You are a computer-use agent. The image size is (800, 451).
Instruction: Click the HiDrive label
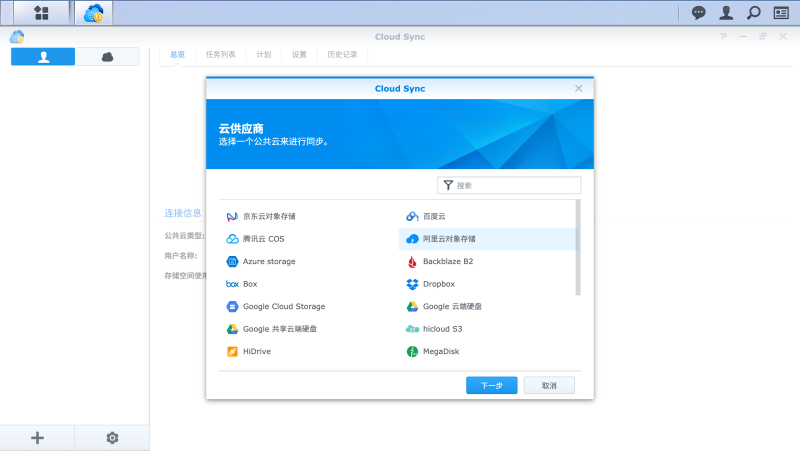point(257,352)
